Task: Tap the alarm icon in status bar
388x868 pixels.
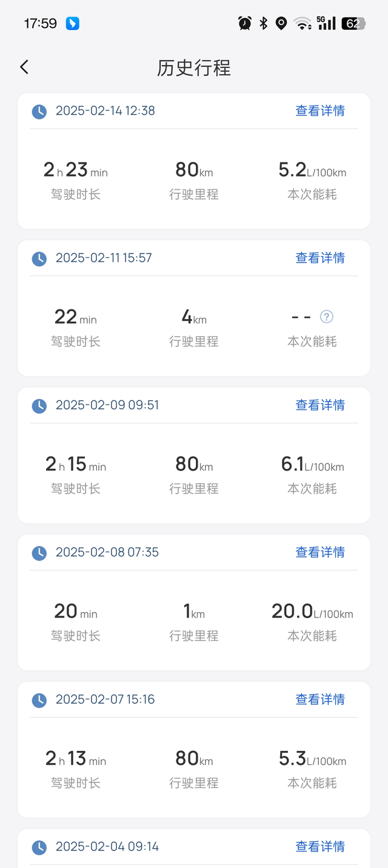Action: [245, 24]
